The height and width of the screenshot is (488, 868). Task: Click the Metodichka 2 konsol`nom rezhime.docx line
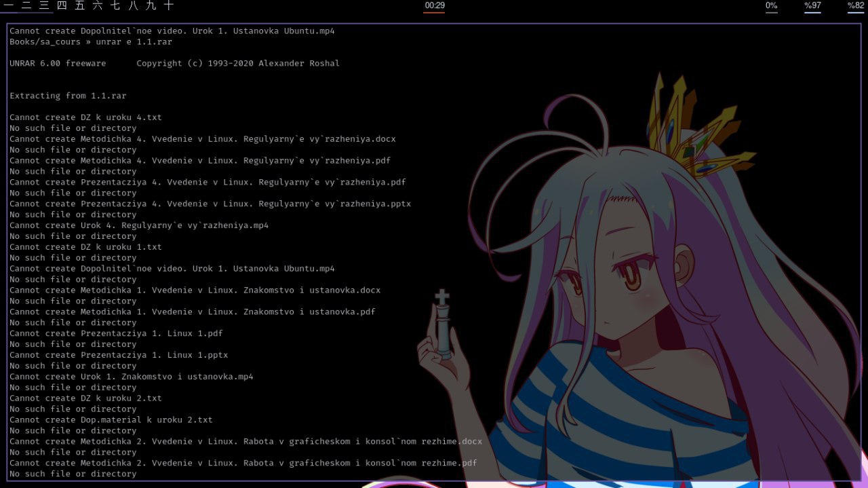246,442
